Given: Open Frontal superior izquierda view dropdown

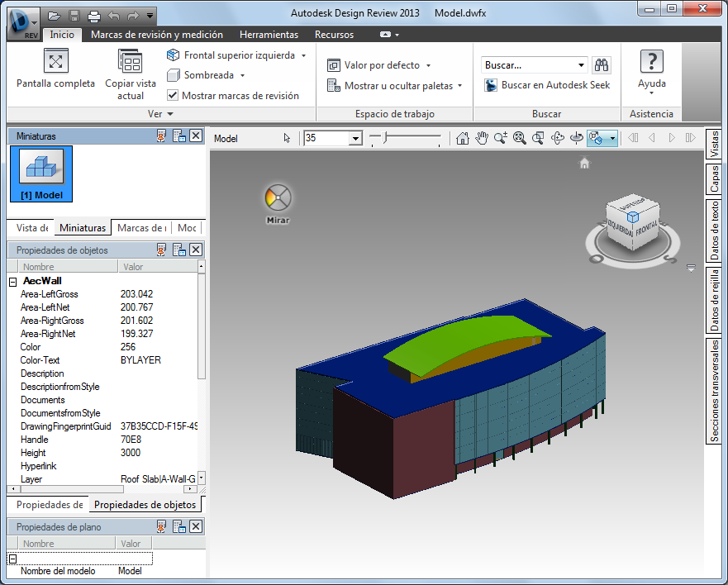Looking at the screenshot, I should pos(303,55).
